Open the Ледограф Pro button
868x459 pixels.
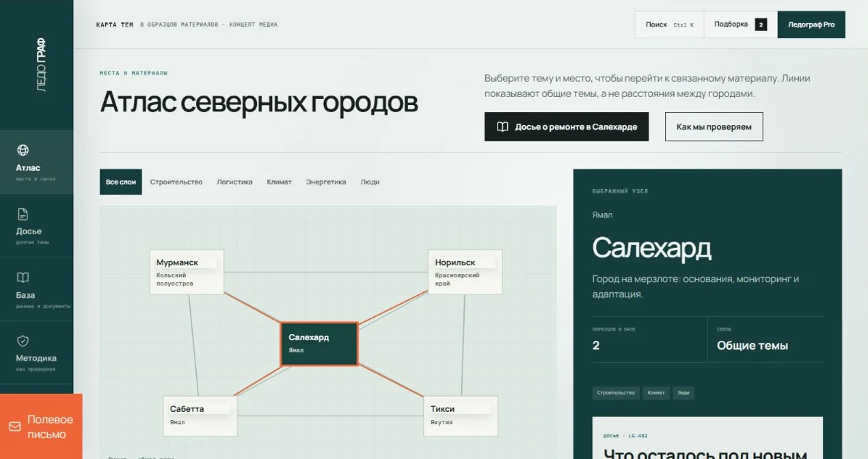coord(811,25)
